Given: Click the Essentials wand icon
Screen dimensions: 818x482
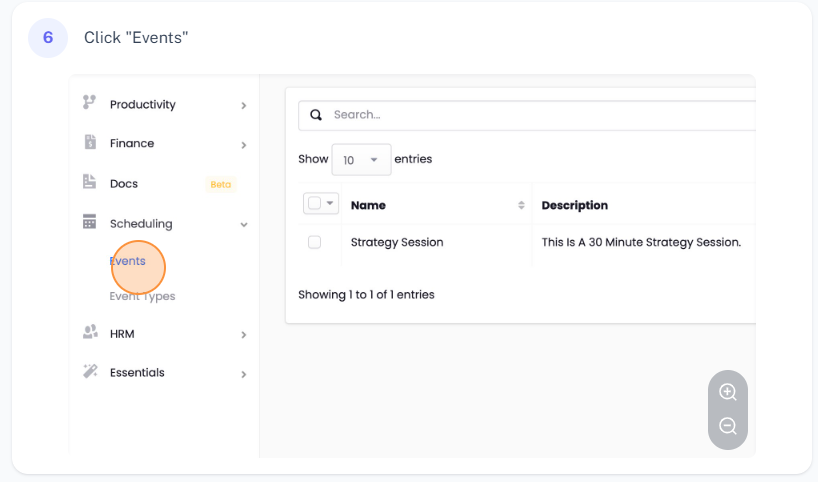Looking at the screenshot, I should pyautogui.click(x=89, y=372).
